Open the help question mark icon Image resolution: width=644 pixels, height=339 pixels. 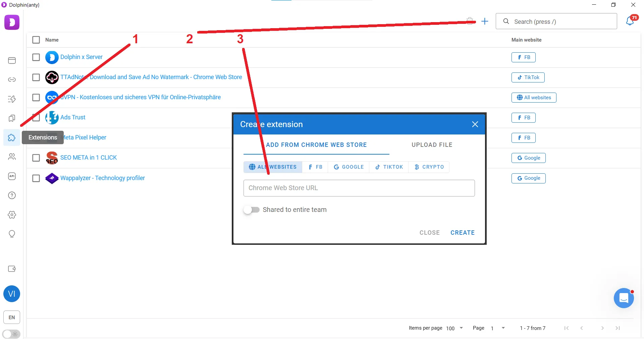(12, 195)
